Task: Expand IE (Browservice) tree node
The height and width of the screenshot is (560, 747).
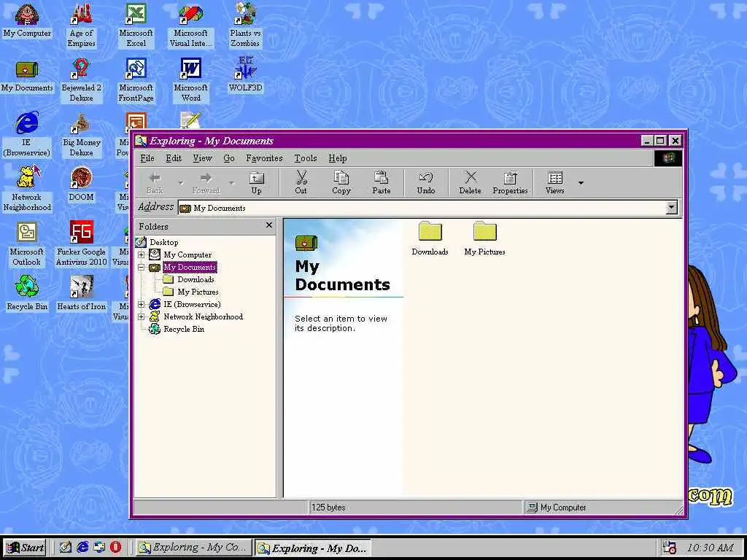Action: click(141, 304)
